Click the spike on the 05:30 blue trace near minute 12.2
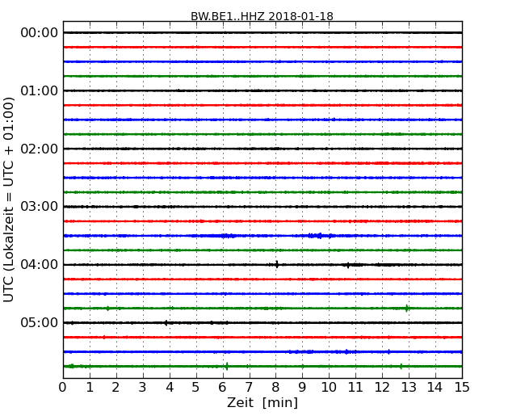Viewport: 525px width, 420px height. coord(389,351)
